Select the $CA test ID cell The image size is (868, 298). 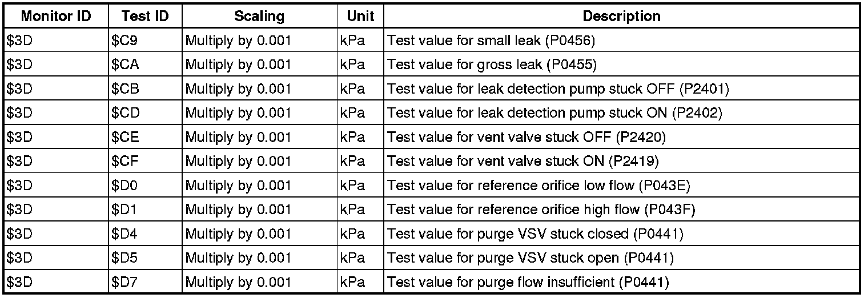point(126,65)
